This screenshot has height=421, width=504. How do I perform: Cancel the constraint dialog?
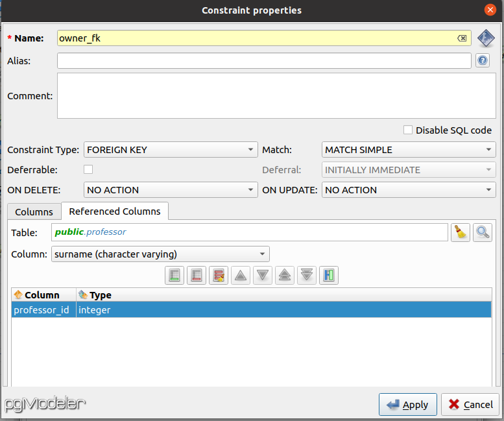tap(471, 404)
